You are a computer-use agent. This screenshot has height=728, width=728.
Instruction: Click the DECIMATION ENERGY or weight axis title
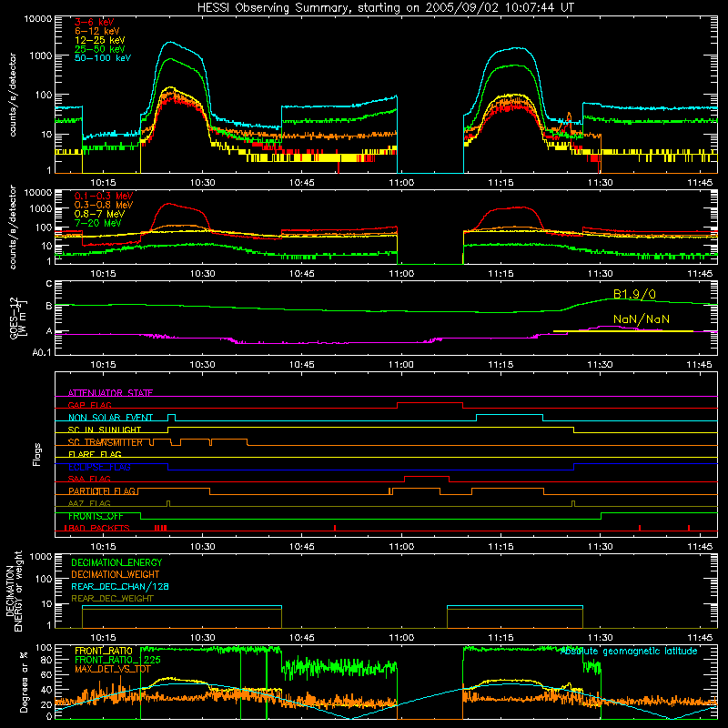(x=15, y=591)
